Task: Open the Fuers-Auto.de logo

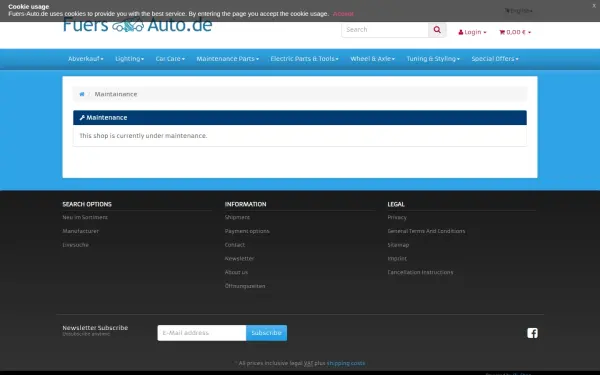Action: pos(137,25)
